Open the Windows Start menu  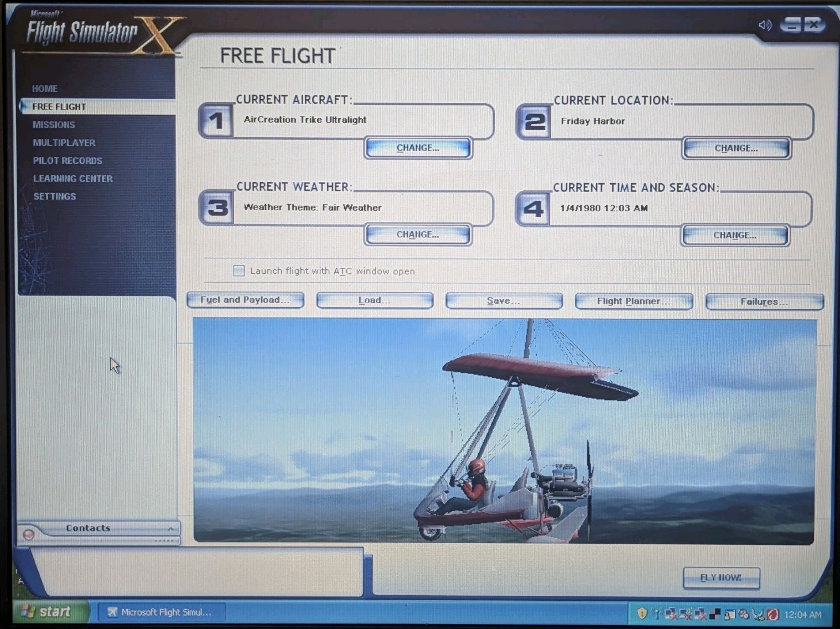(x=50, y=611)
